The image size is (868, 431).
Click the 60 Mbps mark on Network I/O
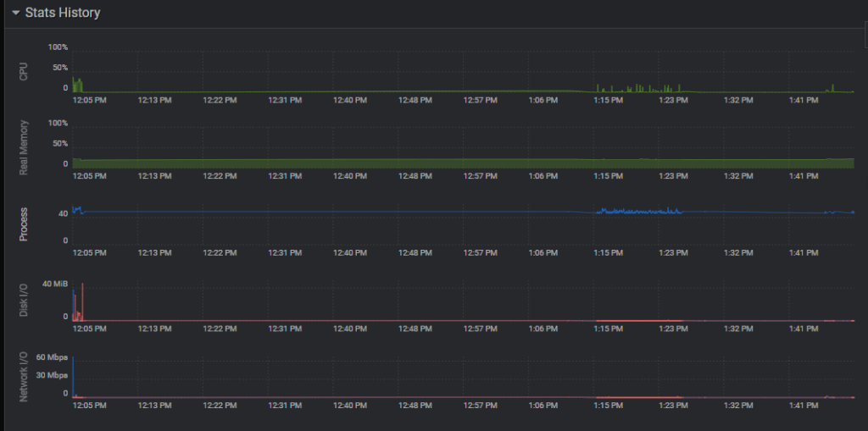pos(53,357)
